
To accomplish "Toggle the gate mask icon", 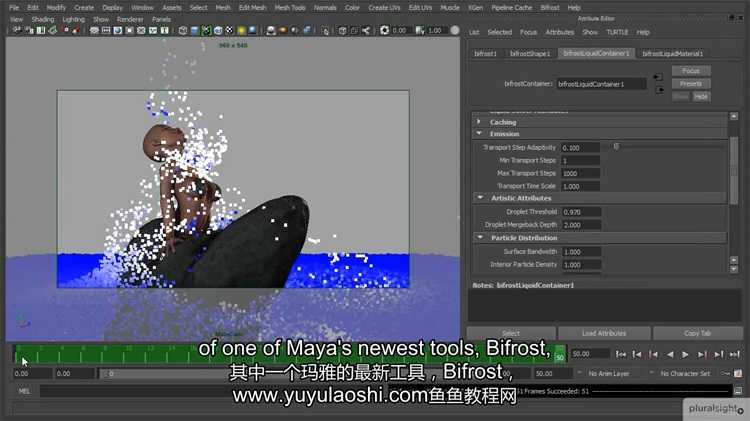I will [x=130, y=31].
